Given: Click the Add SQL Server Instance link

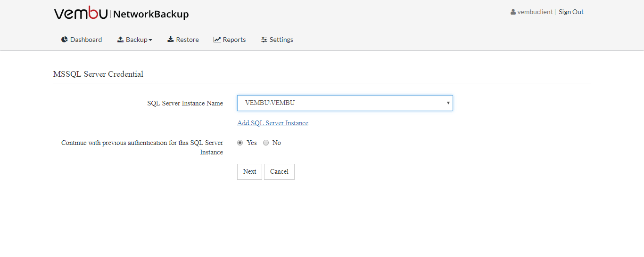Looking at the screenshot, I should (273, 123).
